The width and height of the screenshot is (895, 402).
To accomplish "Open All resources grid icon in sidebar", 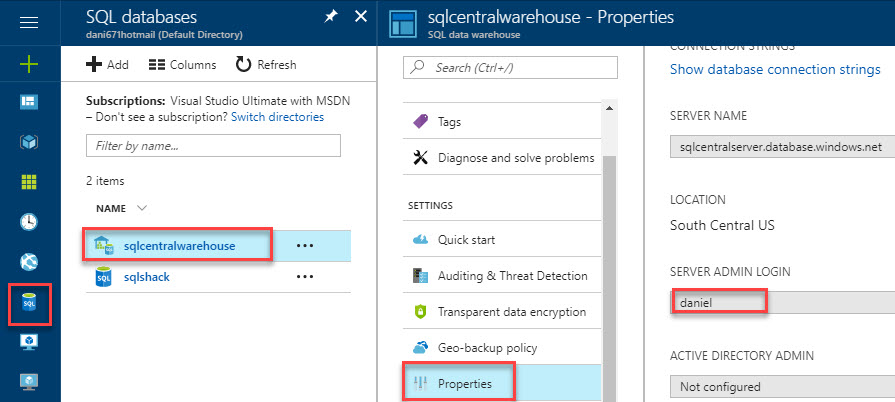I will coord(29,182).
